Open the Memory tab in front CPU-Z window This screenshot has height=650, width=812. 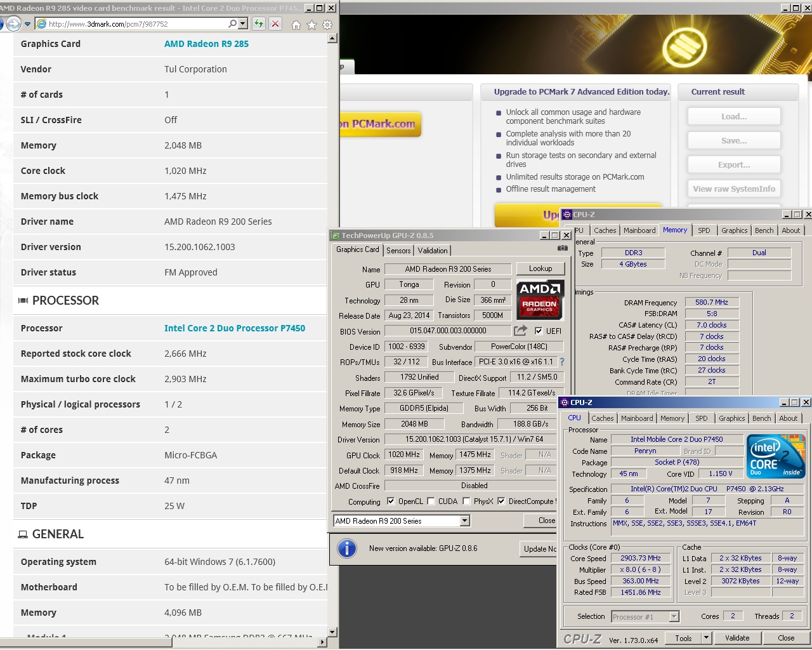(672, 418)
